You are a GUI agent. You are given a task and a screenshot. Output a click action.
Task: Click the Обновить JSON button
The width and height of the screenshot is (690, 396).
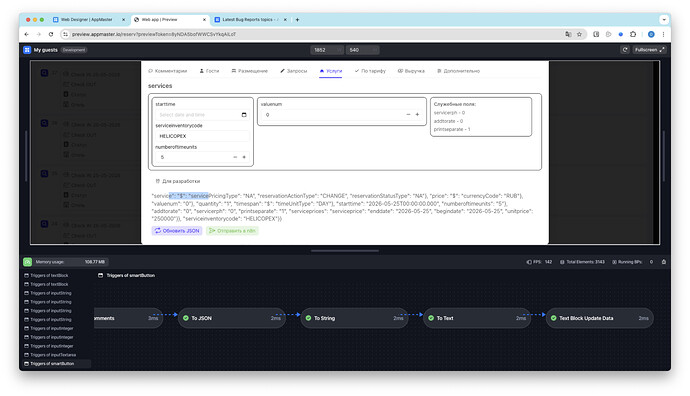click(177, 231)
